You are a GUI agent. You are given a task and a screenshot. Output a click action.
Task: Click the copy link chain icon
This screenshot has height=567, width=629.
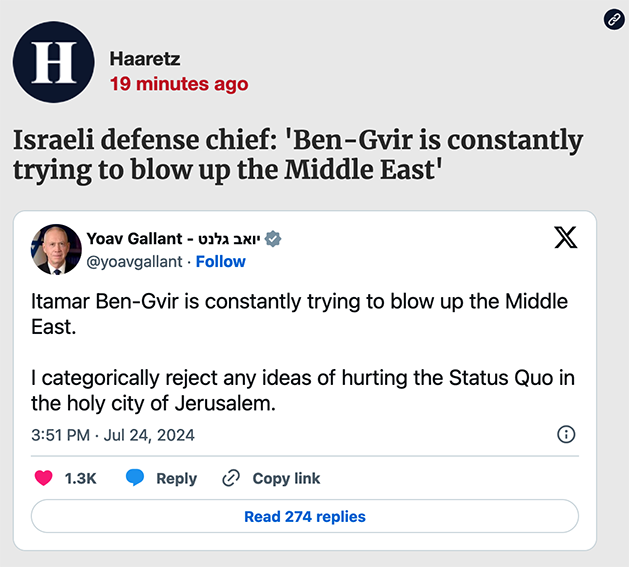tap(231, 478)
